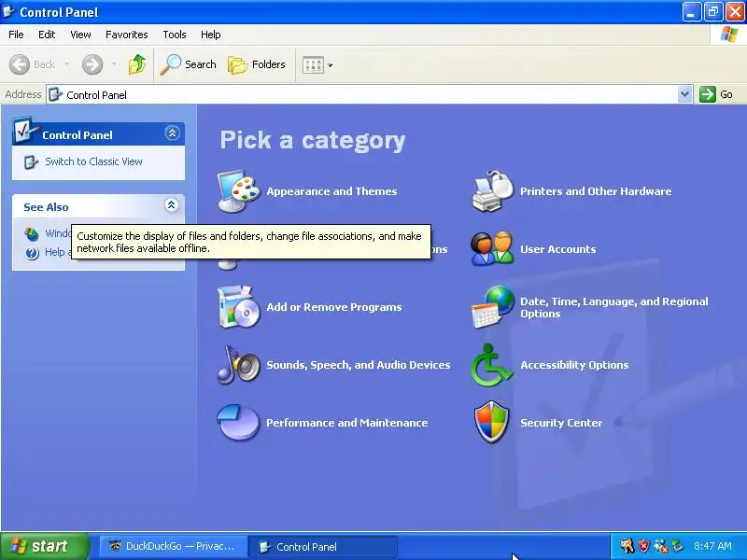The image size is (747, 560).
Task: Click the Printers and Other Hardware icon
Action: tap(493, 191)
